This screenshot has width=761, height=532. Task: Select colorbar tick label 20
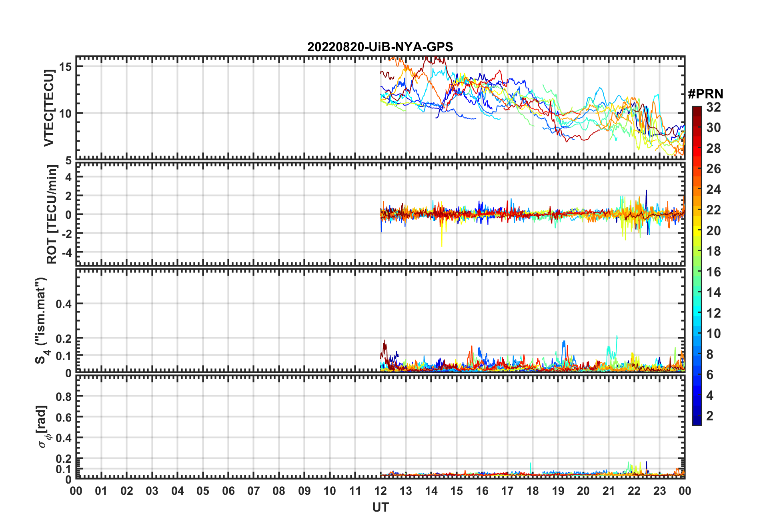tap(713, 231)
